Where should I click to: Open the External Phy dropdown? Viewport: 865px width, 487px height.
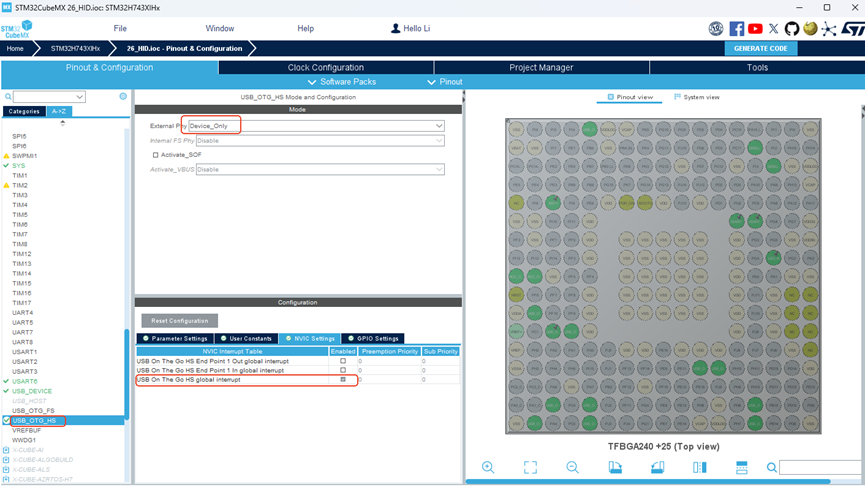(317, 126)
